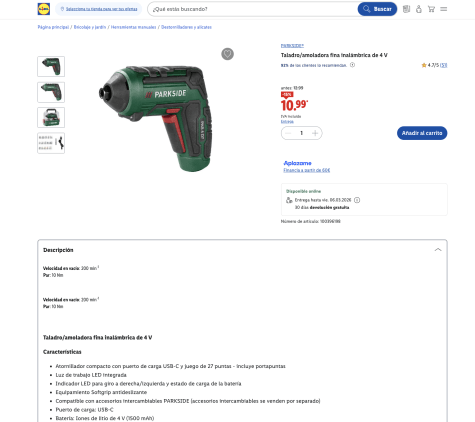
Task: Click info icon next to customer recommendation
Action: [x=352, y=65]
